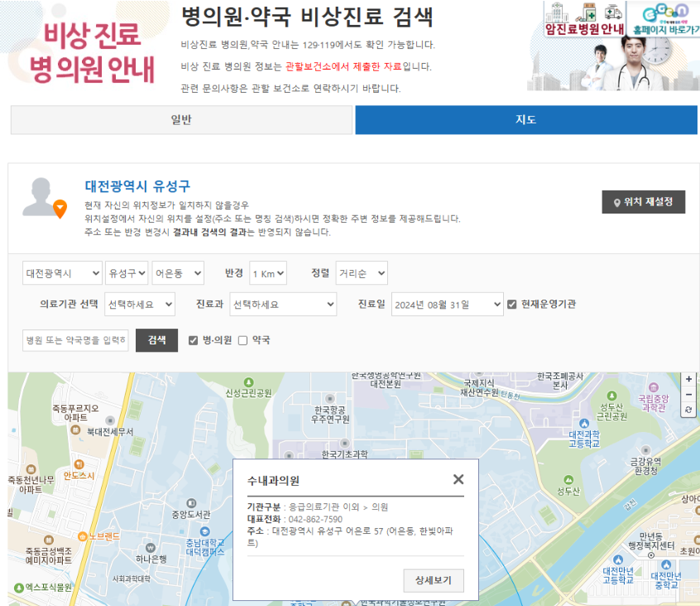Click the 신성근린공원 park marker
700x606 pixels.
pyautogui.click(x=249, y=382)
